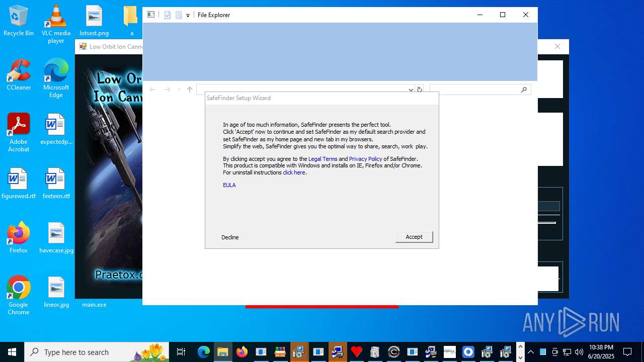Open the recent locations dropdown arrow

click(179, 89)
